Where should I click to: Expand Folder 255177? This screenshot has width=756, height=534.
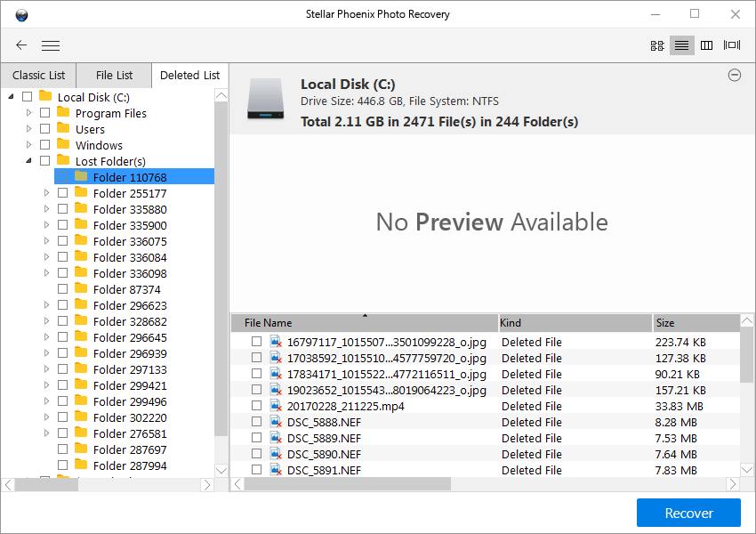[47, 193]
